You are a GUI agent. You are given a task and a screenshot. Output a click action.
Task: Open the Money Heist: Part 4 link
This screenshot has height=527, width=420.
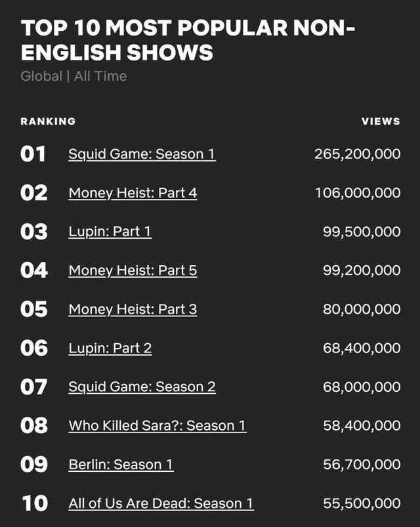click(x=133, y=193)
